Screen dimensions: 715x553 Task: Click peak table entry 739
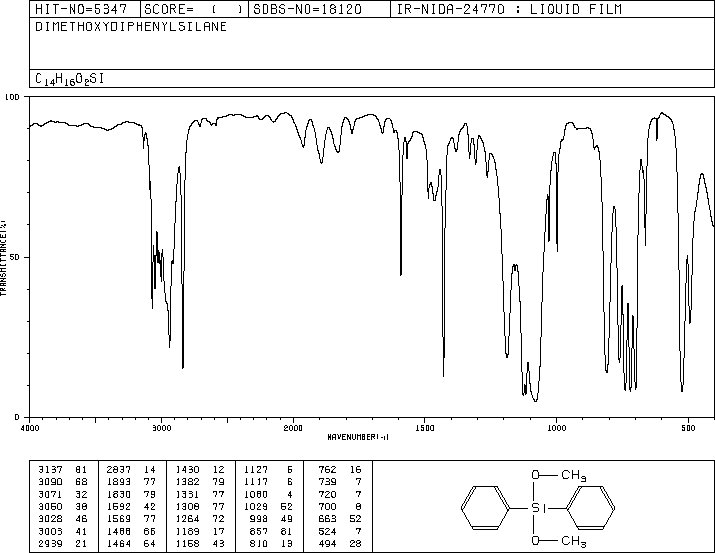(327, 482)
